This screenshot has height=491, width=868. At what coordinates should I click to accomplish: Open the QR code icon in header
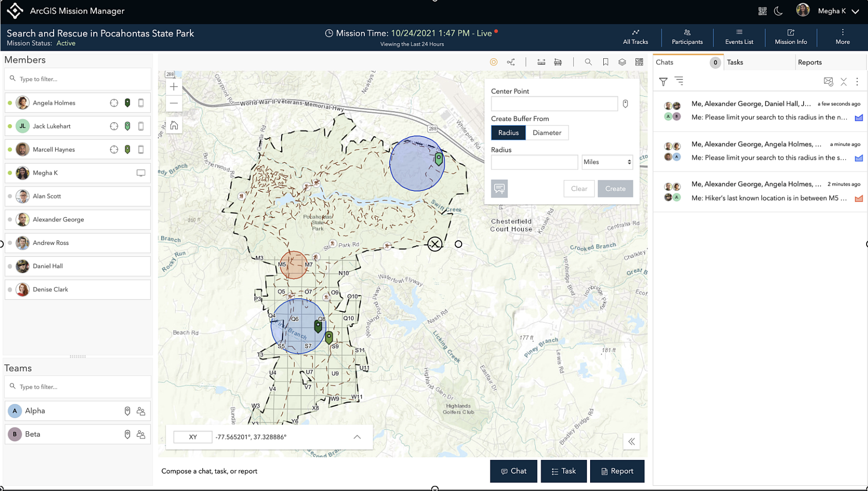coord(762,11)
